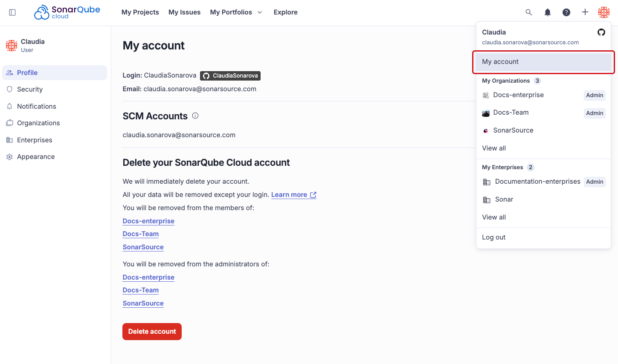618x364 pixels.
Task: Click the plus create-new icon
Action: click(585, 12)
